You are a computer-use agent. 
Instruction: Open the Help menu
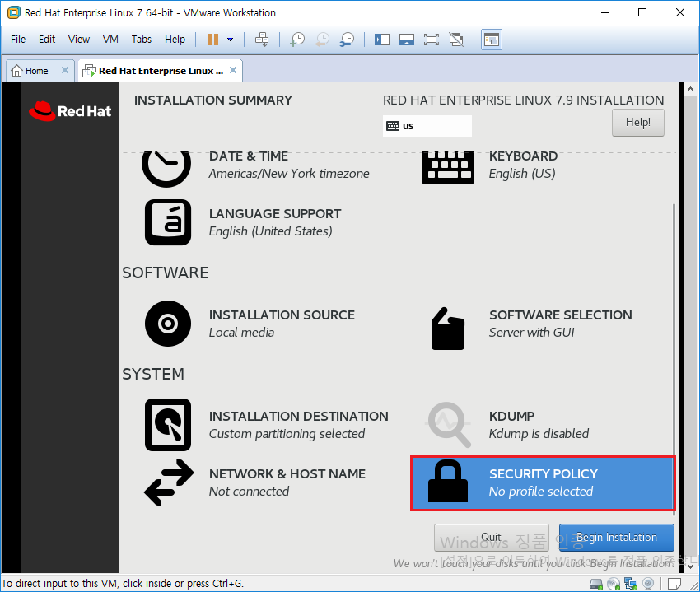click(175, 40)
